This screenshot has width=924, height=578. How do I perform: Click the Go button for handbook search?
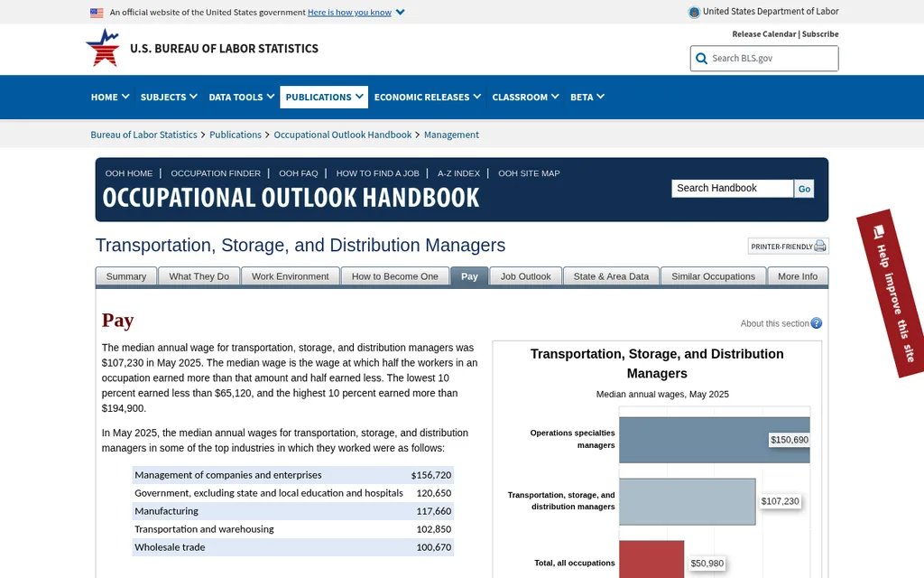point(804,189)
